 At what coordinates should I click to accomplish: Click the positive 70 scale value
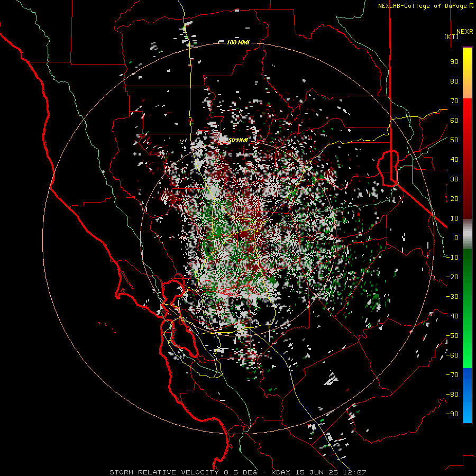pyautogui.click(x=454, y=101)
